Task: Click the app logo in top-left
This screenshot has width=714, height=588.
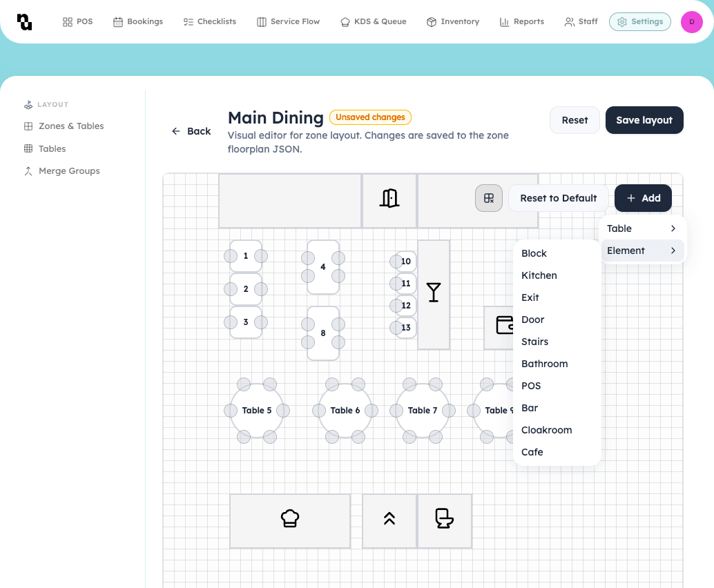Action: click(x=24, y=21)
